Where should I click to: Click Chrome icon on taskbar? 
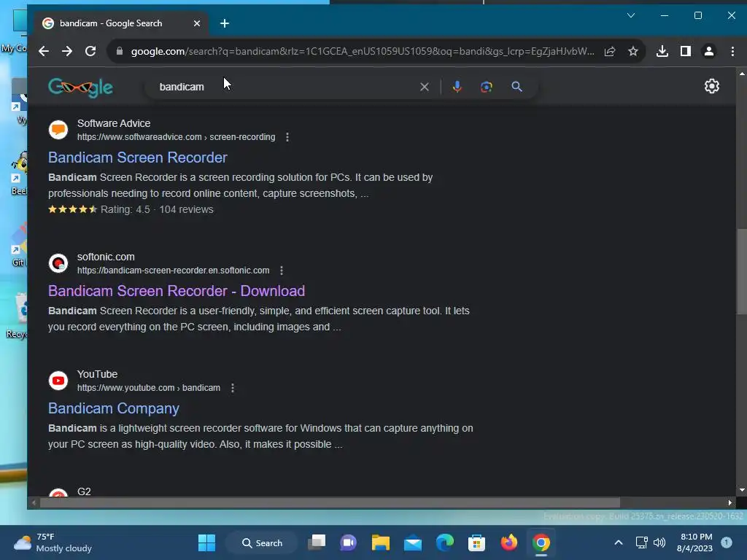(541, 542)
